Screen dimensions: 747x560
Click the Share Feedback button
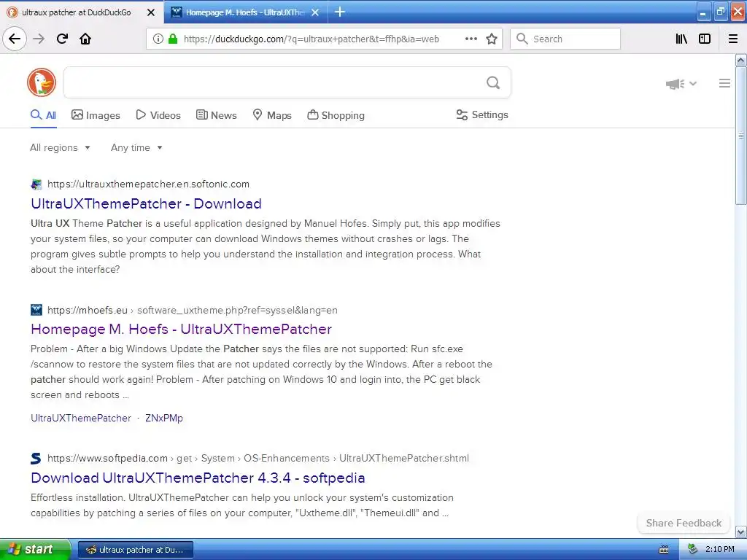click(x=684, y=523)
